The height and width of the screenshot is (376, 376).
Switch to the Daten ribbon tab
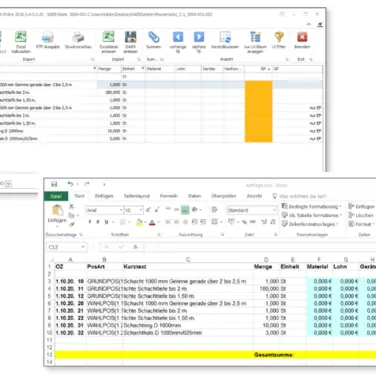195,196
